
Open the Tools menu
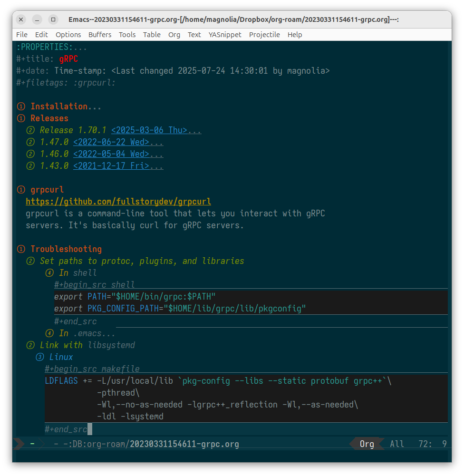127,35
